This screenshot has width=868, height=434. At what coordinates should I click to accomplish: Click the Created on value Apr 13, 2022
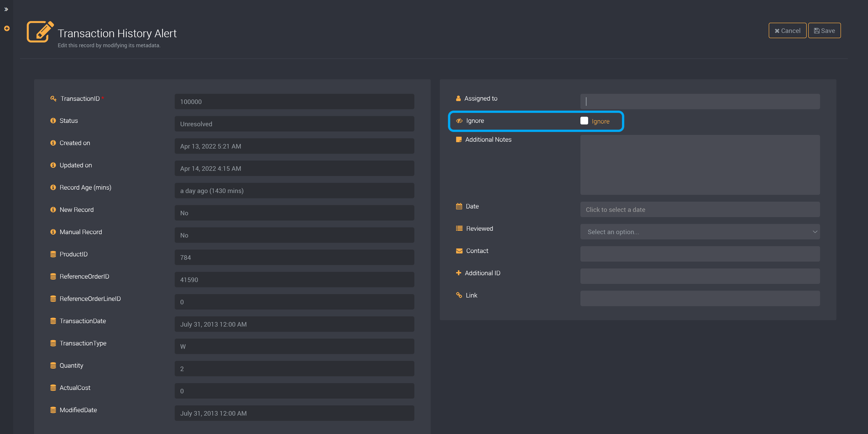click(x=294, y=146)
